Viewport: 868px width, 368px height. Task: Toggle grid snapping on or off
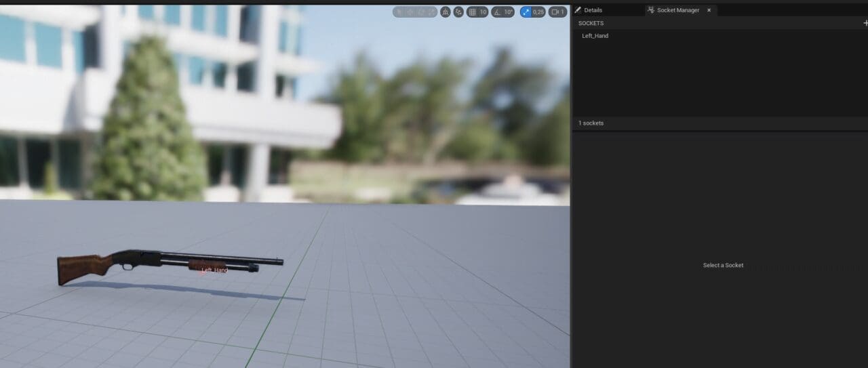tap(472, 12)
